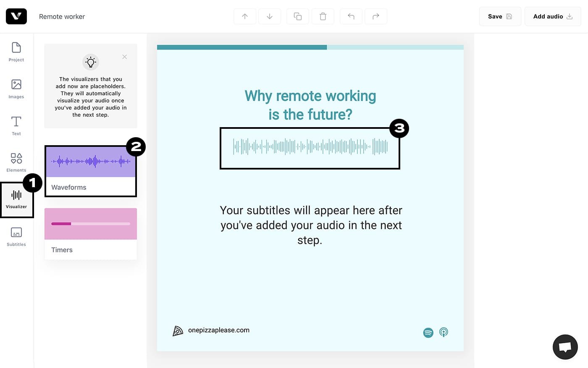588x368 pixels.
Task: Click the Add audio button
Action: click(x=552, y=16)
